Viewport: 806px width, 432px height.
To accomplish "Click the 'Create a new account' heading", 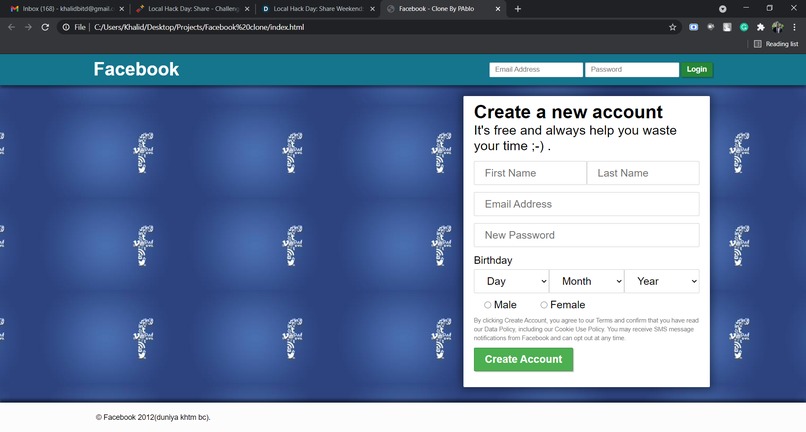I will (568, 112).
